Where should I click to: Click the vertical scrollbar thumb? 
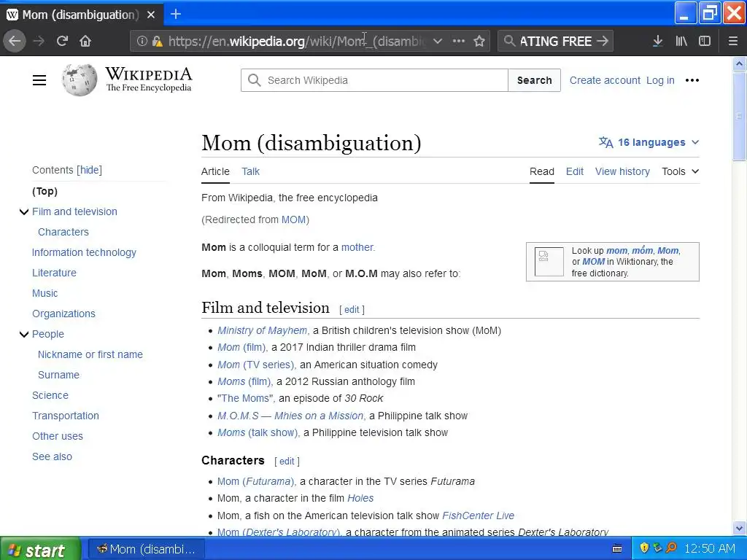740,116
